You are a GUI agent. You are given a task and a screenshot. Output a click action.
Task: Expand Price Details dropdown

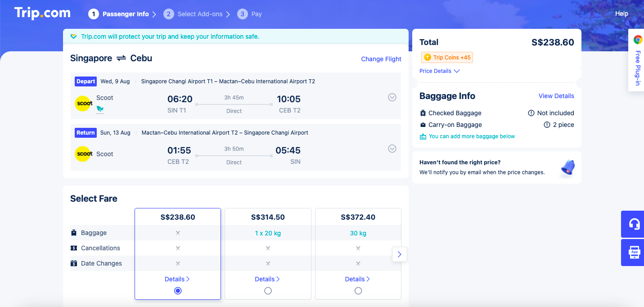440,71
